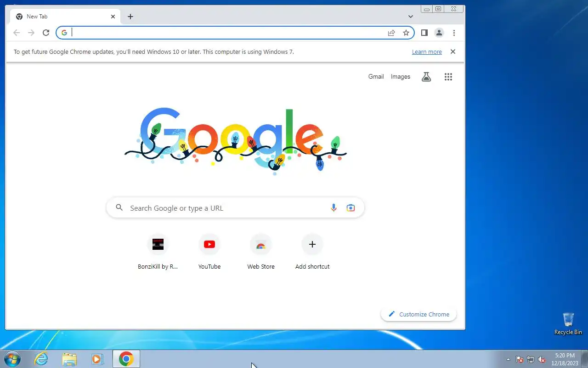
Task: Open Google Images link
Action: (x=401, y=77)
